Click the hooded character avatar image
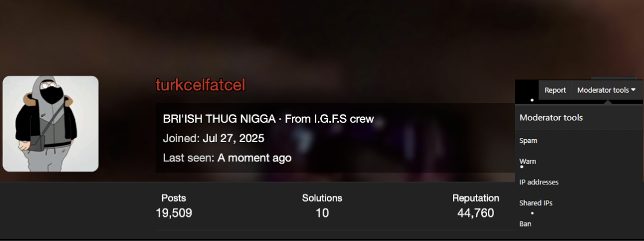Image resolution: width=644 pixels, height=241 pixels. click(51, 124)
